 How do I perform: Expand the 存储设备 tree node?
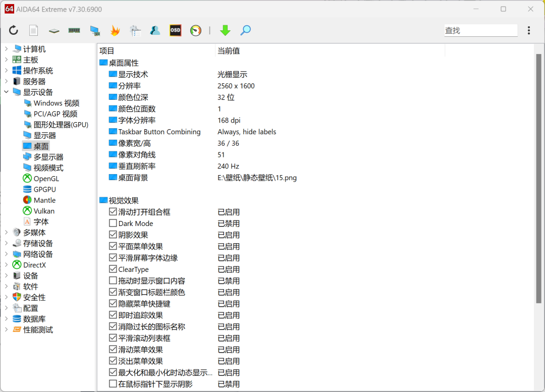6,243
